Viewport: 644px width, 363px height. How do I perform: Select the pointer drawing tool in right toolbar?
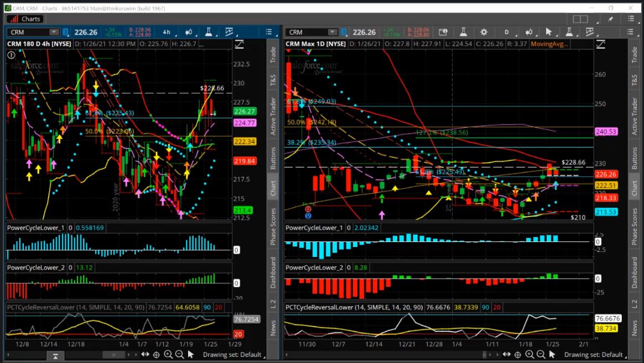548,32
